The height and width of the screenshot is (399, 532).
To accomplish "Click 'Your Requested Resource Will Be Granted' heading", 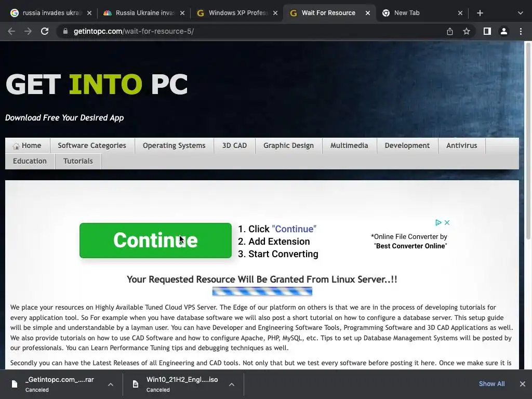I will click(262, 279).
